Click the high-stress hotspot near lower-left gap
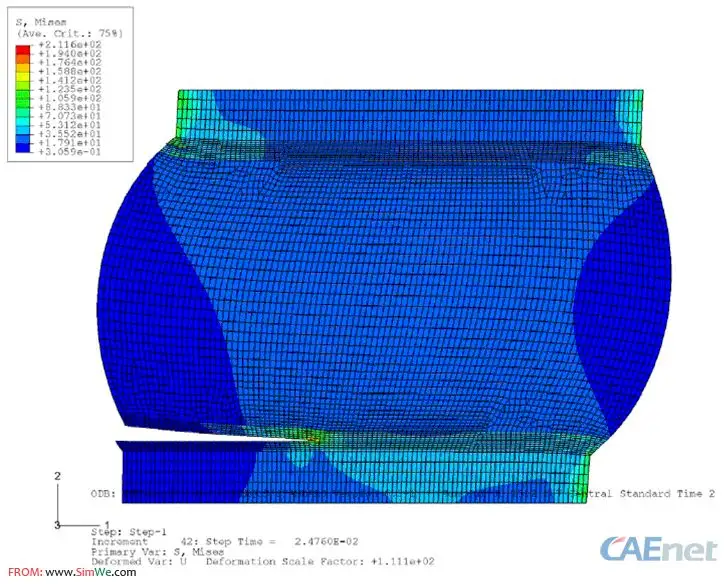 (316, 437)
